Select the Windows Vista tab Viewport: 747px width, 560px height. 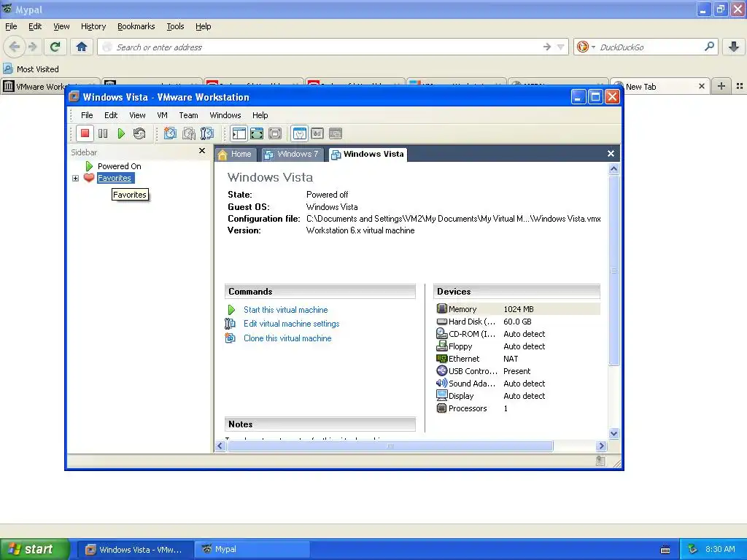click(x=368, y=155)
